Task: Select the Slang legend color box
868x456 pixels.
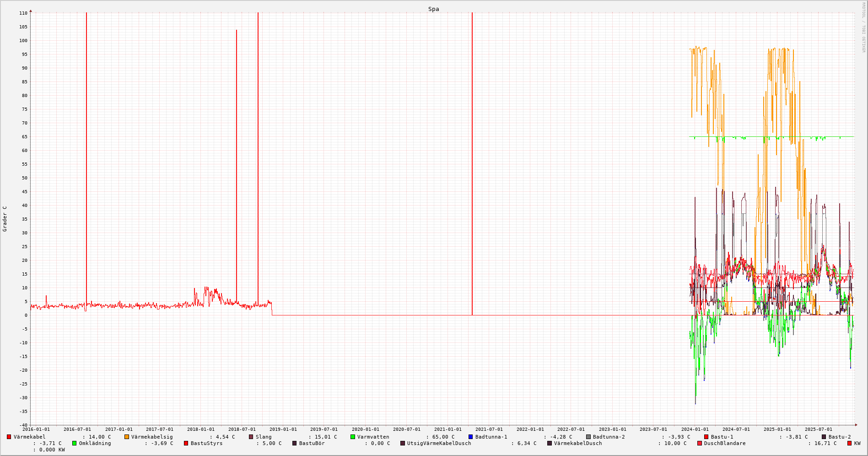Action: pos(251,437)
